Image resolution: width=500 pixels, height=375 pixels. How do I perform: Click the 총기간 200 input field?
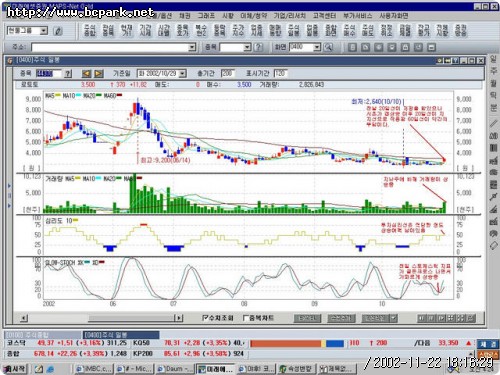point(228,74)
